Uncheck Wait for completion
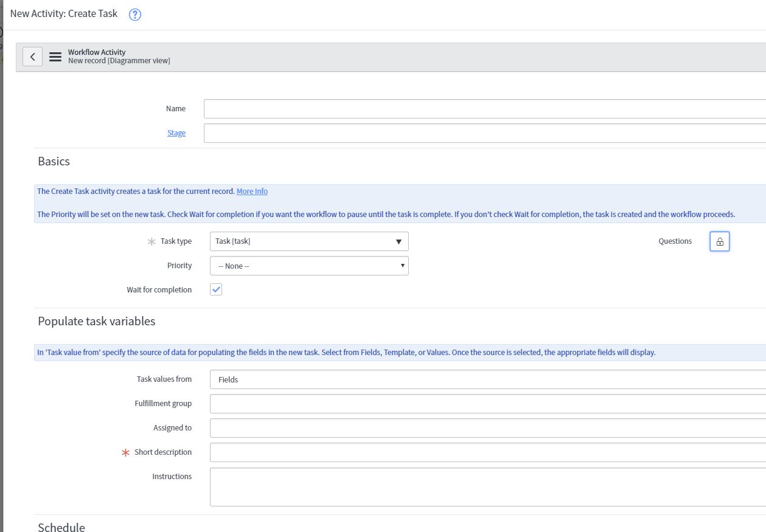 point(216,289)
